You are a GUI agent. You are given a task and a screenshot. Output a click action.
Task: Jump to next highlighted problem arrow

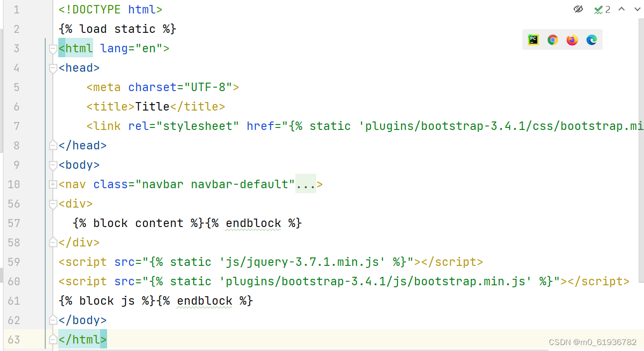click(x=637, y=9)
